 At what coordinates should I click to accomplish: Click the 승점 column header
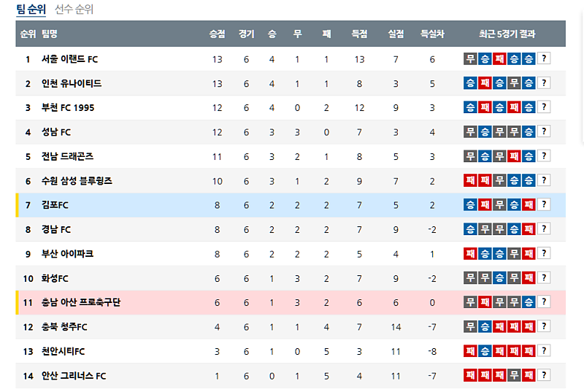(217, 34)
